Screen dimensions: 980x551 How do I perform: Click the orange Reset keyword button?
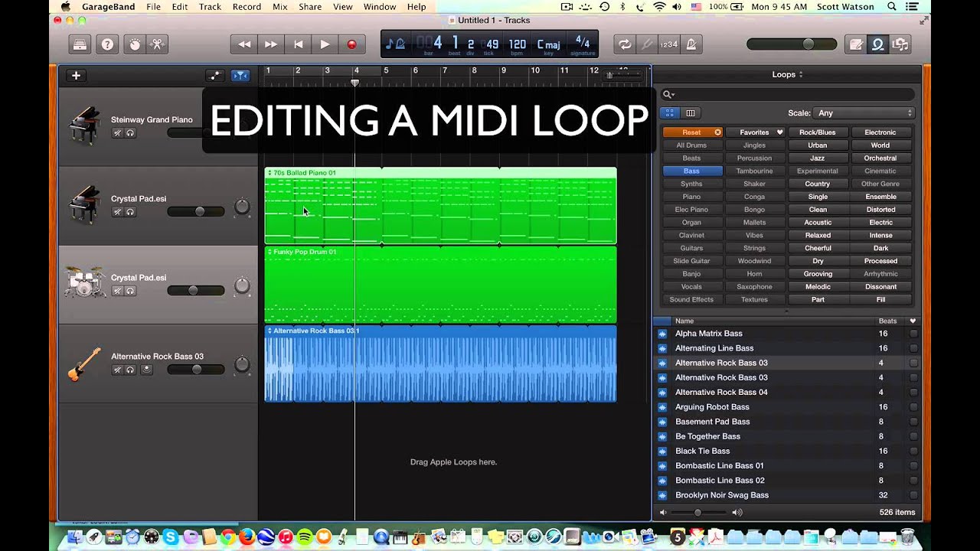point(692,132)
